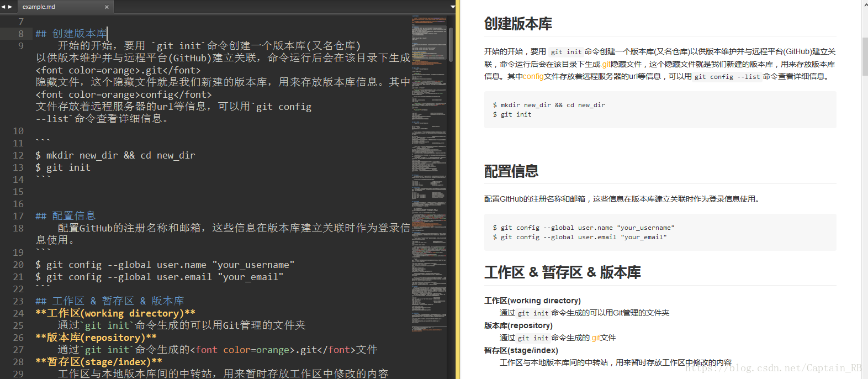
Task: Click preview code line with user.name
Action: point(584,228)
